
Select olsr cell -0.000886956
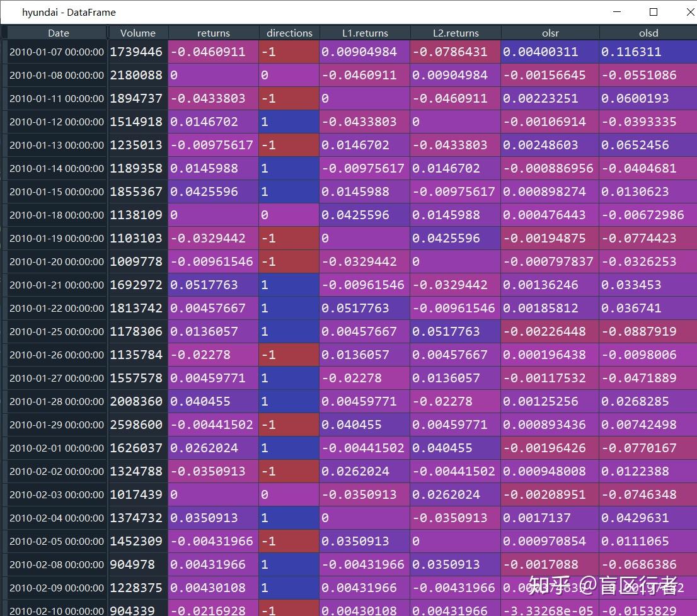coord(550,168)
